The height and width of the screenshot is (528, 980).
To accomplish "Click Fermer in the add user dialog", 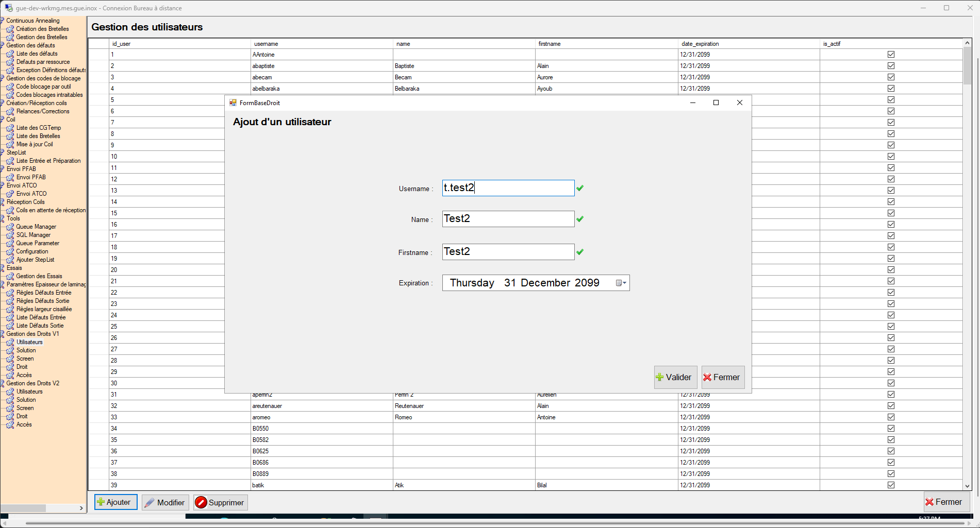I will click(x=722, y=377).
